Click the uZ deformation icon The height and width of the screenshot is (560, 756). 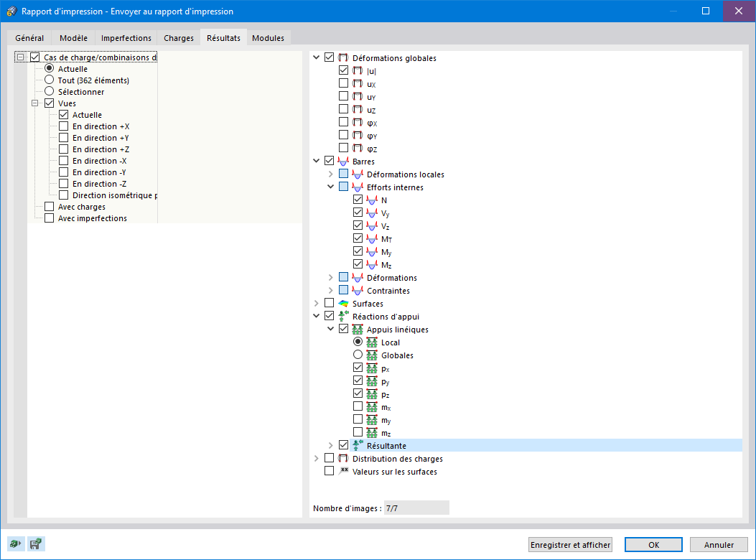click(358, 110)
